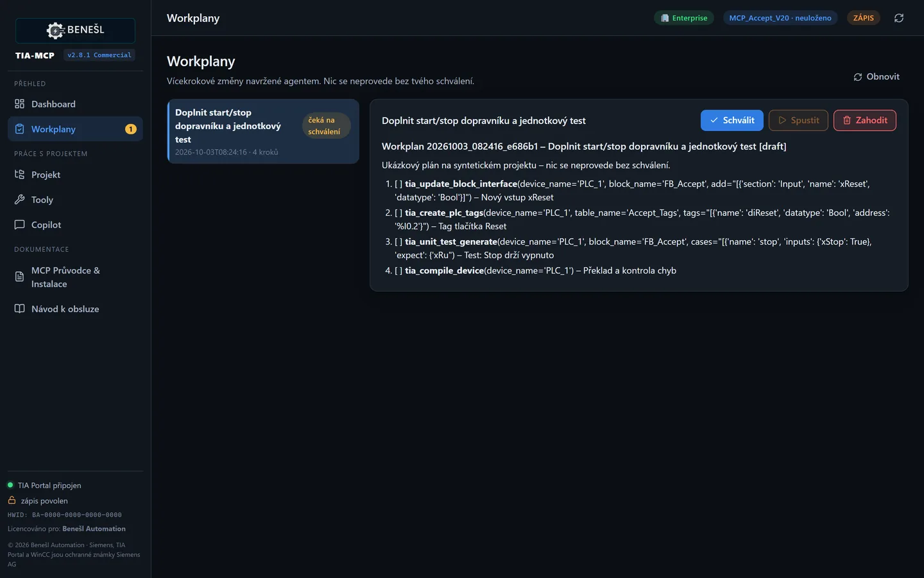The width and height of the screenshot is (924, 578).
Task: Click the Enterprise license badge
Action: pyautogui.click(x=684, y=18)
